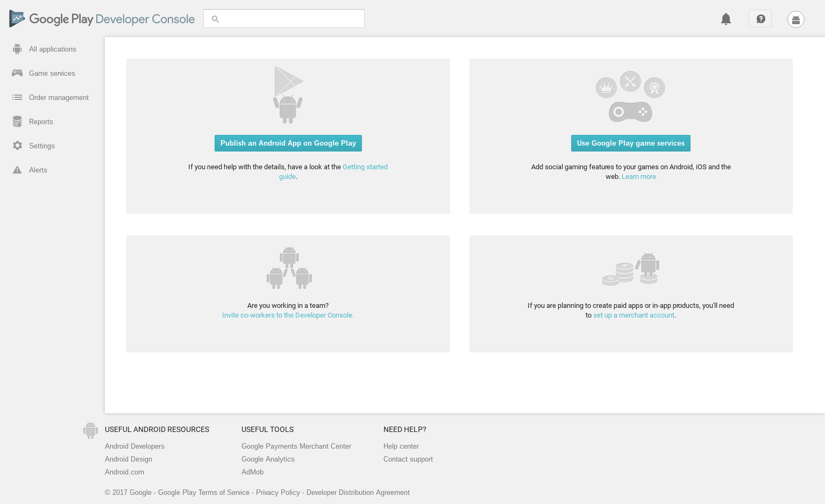Viewport: 825px width, 504px height.
Task: Open the AdMob link
Action: point(252,472)
